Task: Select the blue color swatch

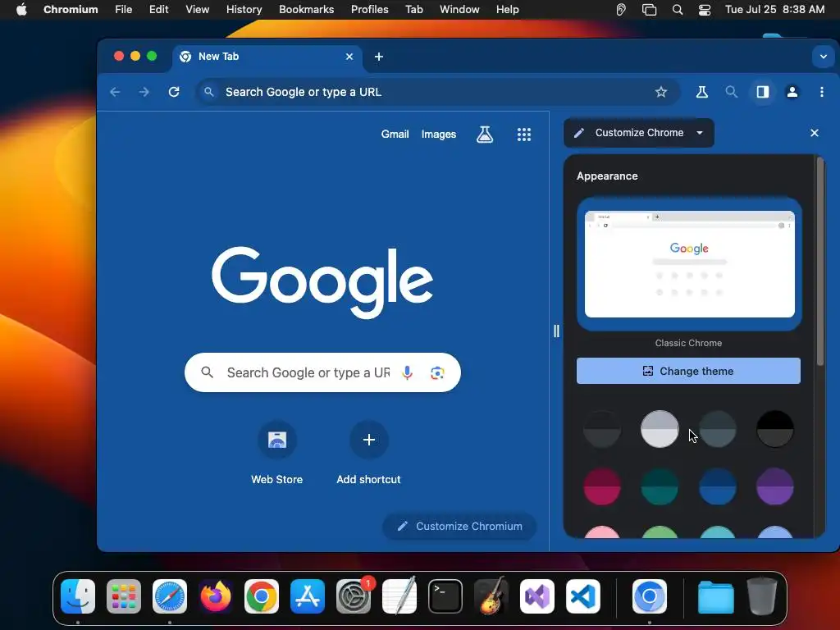Action: pyautogui.click(x=717, y=486)
